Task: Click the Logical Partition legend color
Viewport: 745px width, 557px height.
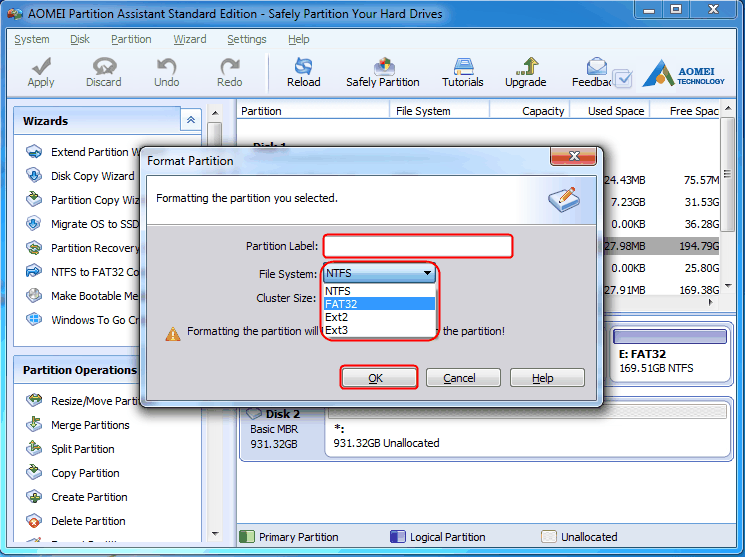Action: tap(398, 537)
